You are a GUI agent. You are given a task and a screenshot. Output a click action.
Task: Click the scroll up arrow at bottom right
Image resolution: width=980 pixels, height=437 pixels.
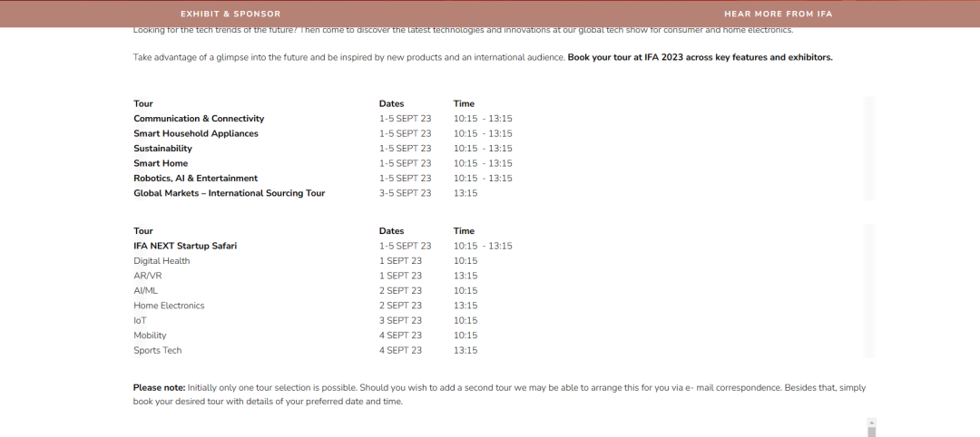[x=871, y=422]
